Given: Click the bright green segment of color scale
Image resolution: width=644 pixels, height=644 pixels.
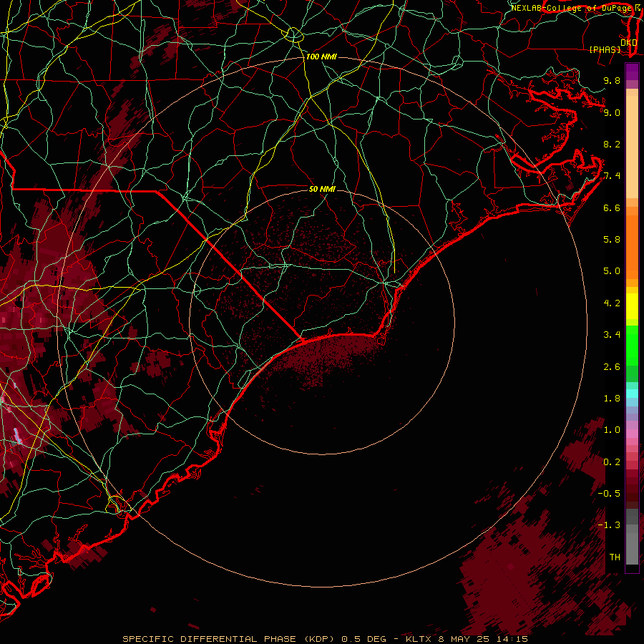Looking at the screenshot, I should 632,345.
